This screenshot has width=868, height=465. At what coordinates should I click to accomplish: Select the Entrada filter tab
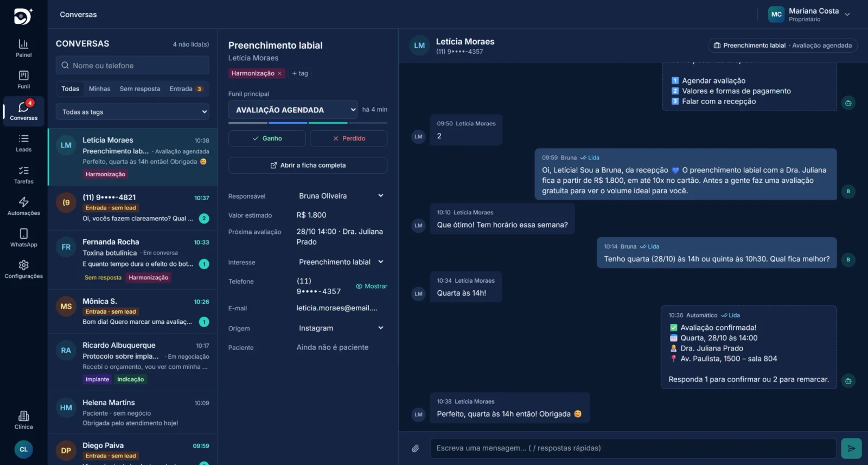coord(186,89)
